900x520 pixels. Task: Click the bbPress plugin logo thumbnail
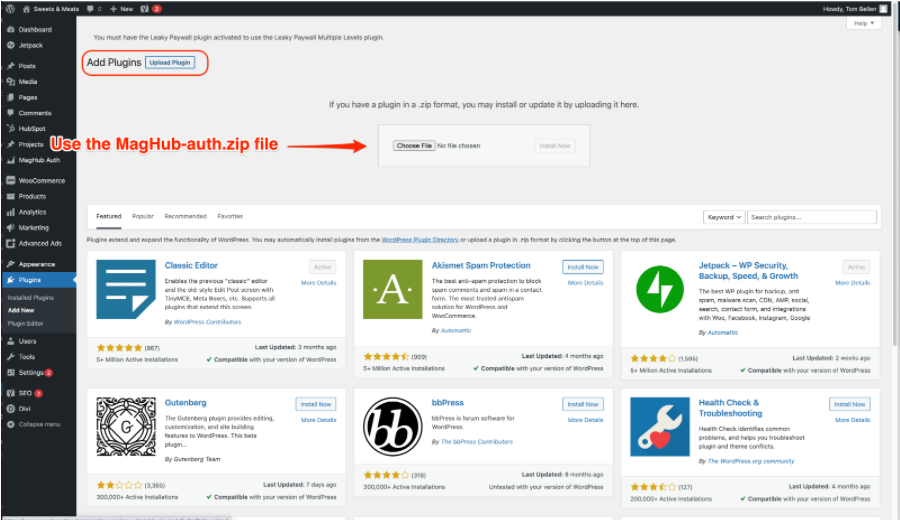click(x=393, y=426)
